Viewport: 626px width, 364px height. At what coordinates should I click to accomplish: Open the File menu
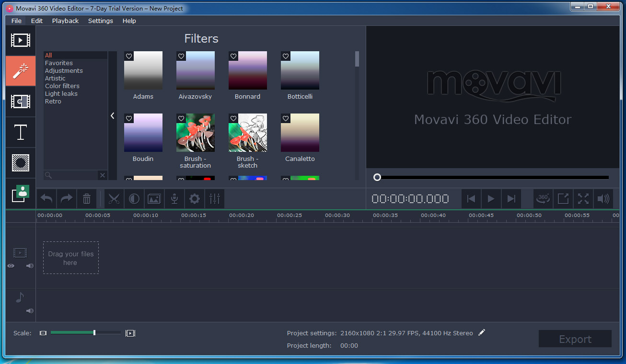coord(16,21)
